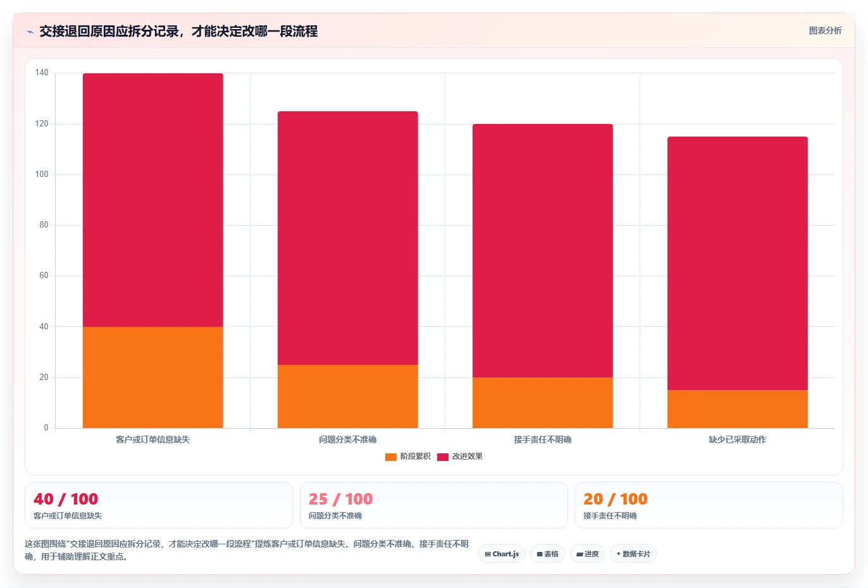
Task: Click orange segment of 客户或订单信息缺失 bar
Action: pos(153,377)
